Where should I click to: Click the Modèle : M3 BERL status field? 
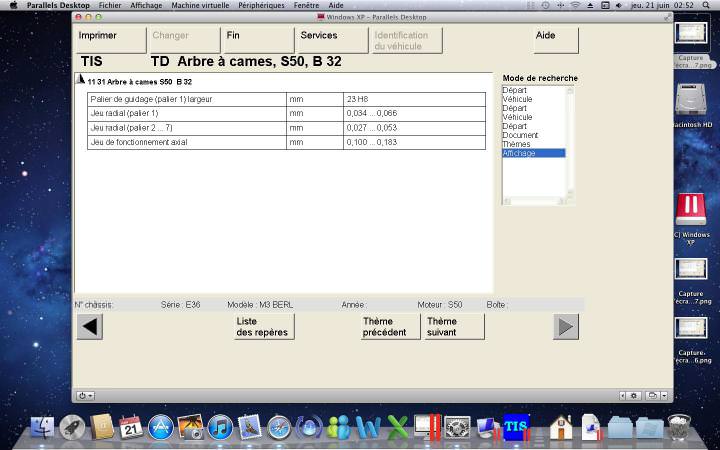pos(260,304)
